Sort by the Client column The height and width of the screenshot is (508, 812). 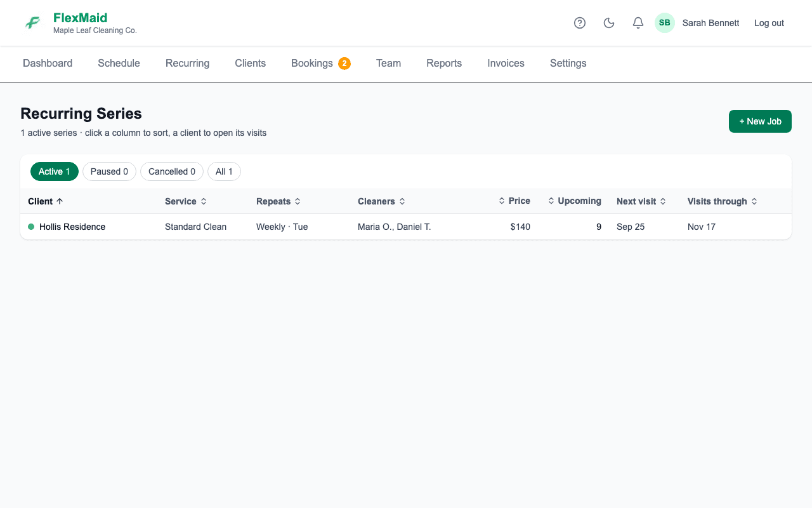click(x=46, y=201)
